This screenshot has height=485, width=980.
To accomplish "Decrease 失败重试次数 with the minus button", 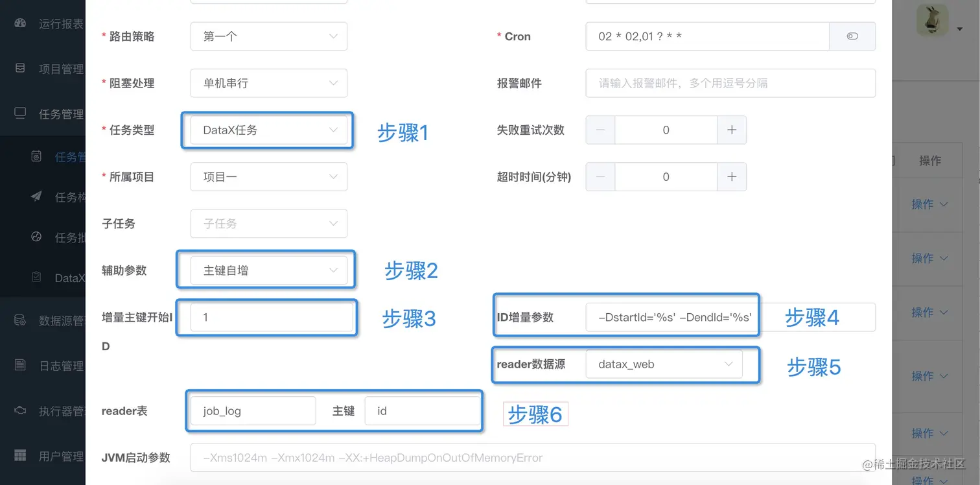I will [x=600, y=130].
